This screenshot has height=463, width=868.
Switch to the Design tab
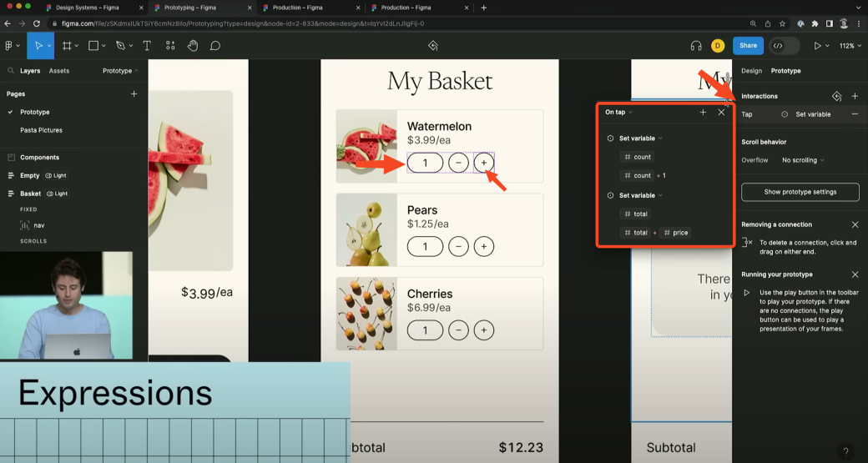click(x=751, y=71)
